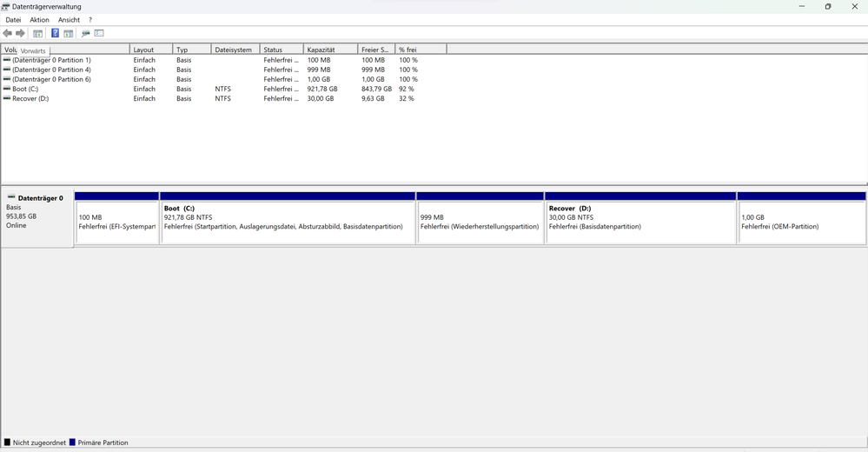
Task: Select the Datenträger 0 disk label icon
Action: (x=11, y=197)
